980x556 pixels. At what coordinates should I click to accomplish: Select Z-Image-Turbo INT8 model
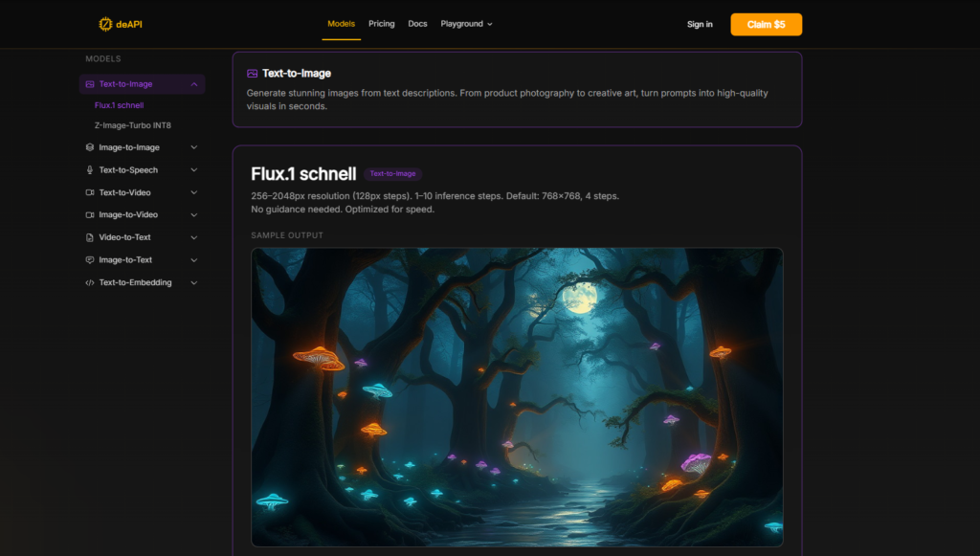click(x=133, y=125)
